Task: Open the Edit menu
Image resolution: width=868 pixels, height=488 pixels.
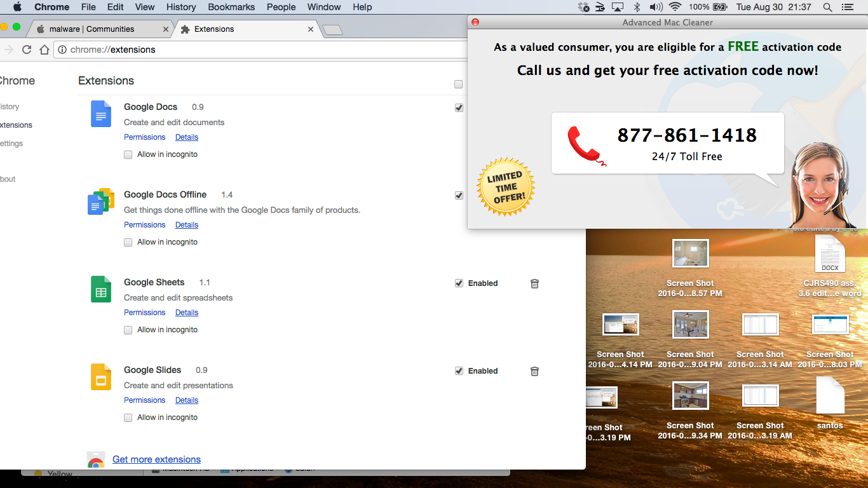Action: point(116,7)
